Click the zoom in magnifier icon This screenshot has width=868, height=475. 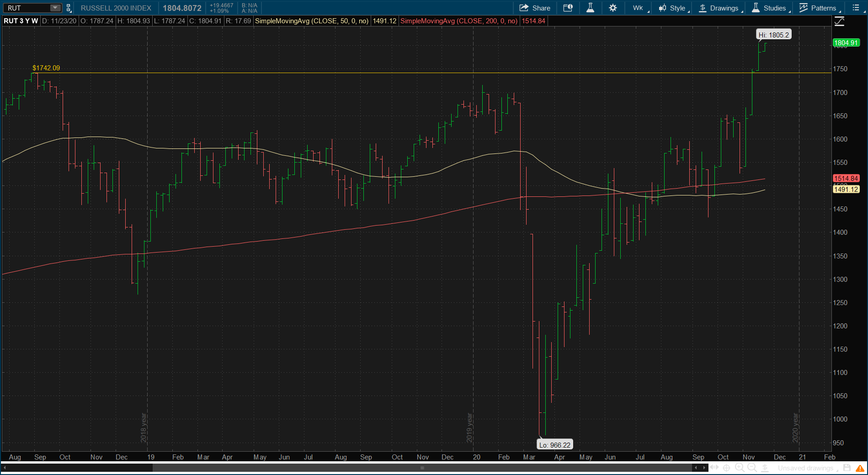pyautogui.click(x=739, y=468)
